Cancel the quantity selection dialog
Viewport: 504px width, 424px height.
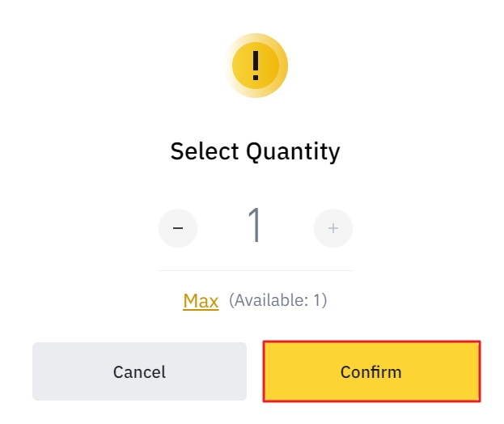[x=139, y=371]
